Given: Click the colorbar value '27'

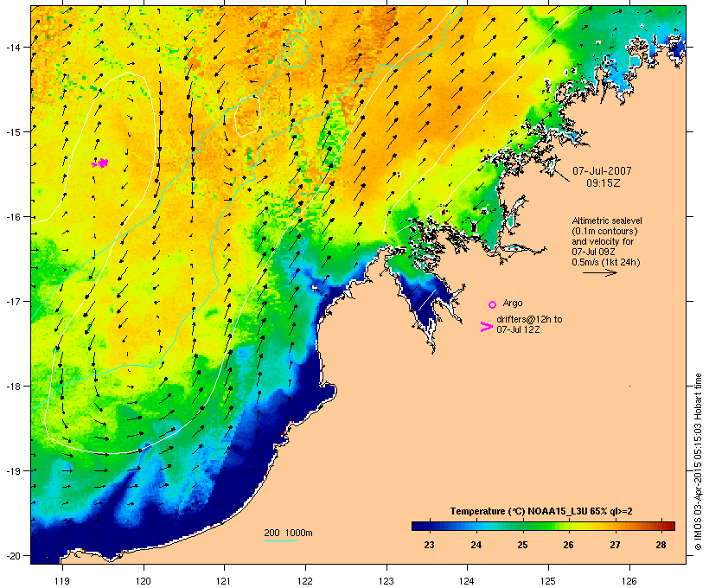Looking at the screenshot, I should [x=615, y=545].
